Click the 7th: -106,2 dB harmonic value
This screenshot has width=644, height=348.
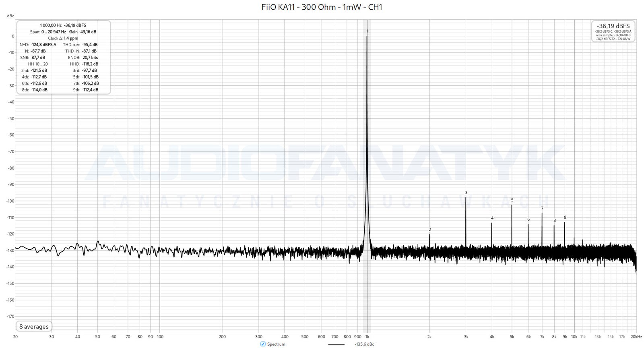86,83
